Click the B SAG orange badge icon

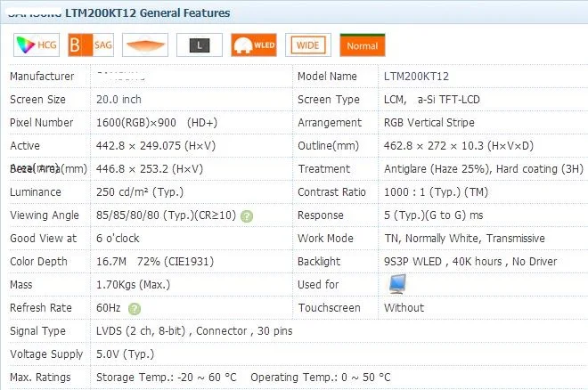point(91,45)
